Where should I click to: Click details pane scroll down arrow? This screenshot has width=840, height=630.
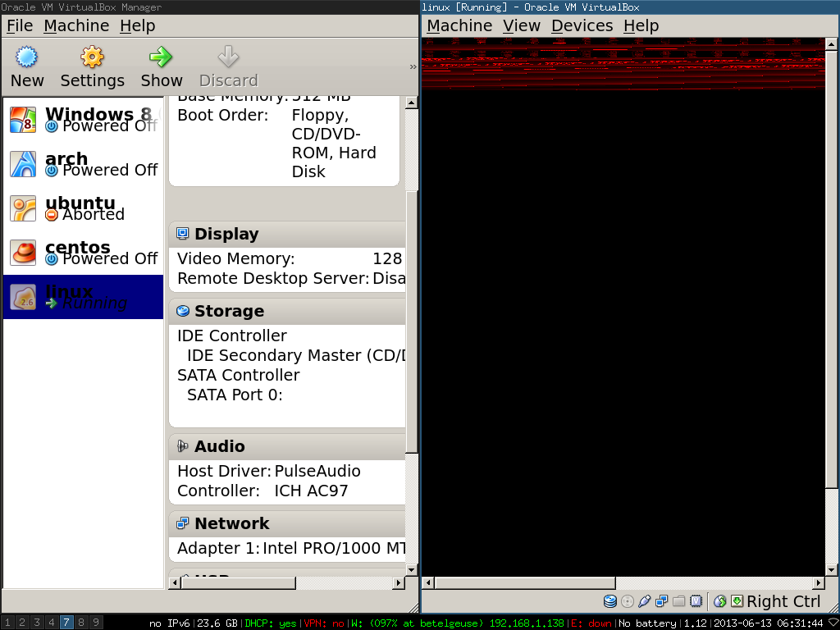412,569
